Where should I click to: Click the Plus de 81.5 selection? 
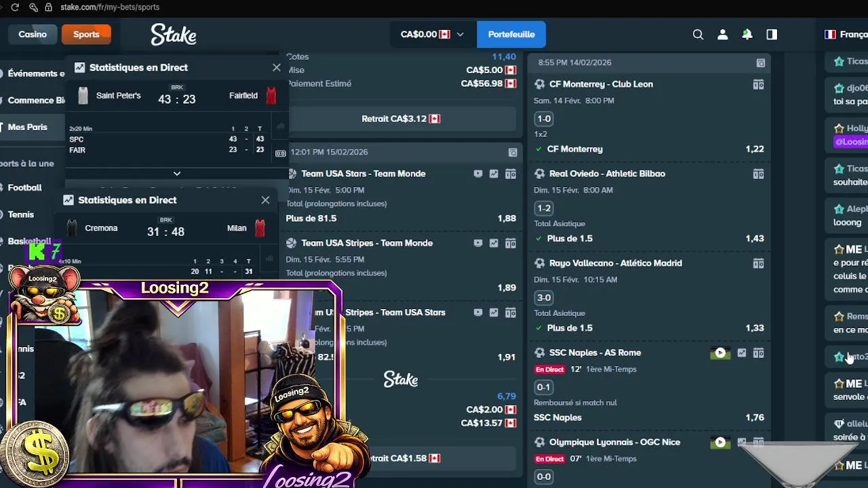[x=311, y=218]
